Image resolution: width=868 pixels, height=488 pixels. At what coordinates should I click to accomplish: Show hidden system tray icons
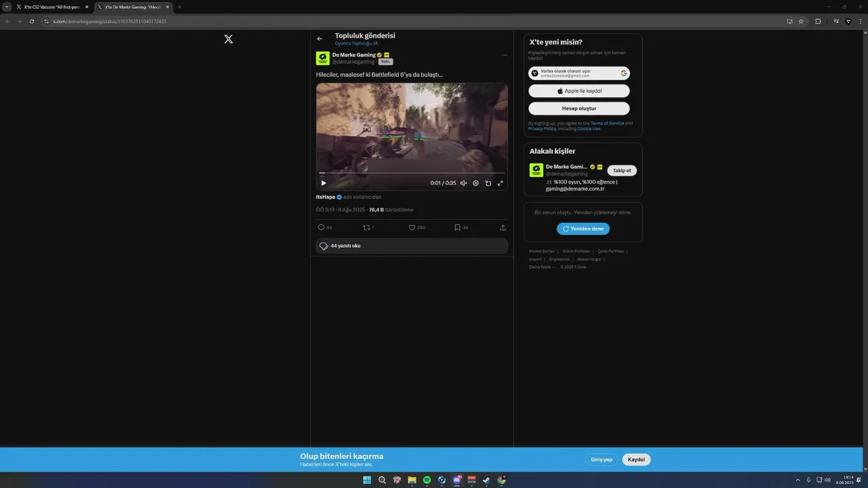(797, 480)
